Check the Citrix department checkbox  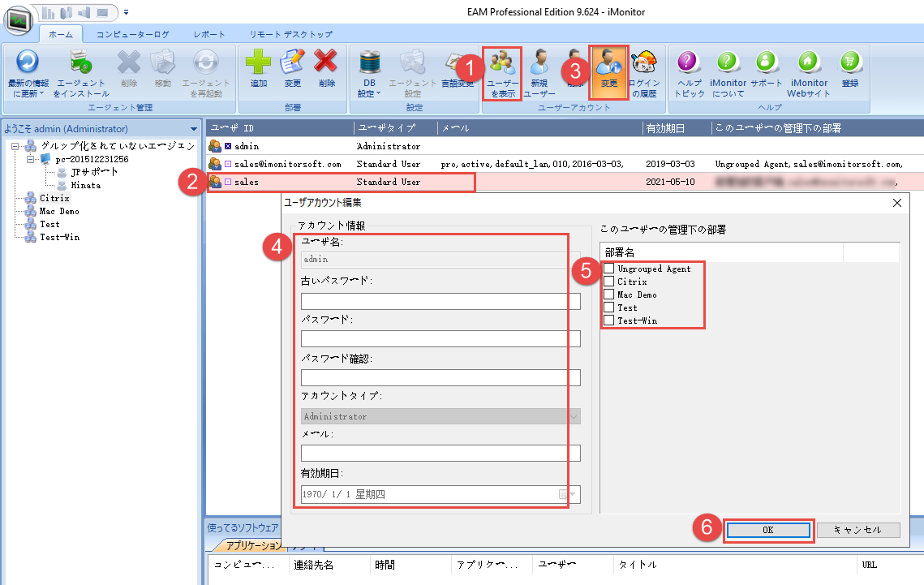point(608,282)
